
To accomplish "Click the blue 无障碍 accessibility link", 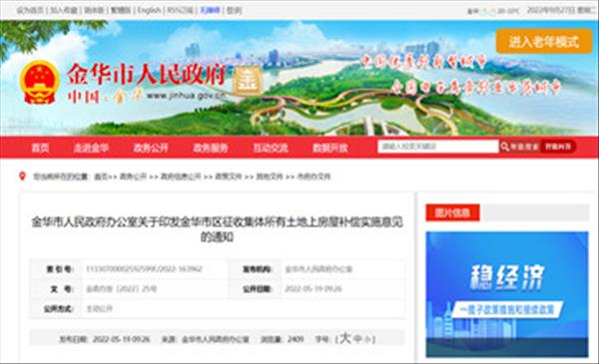I will point(210,10).
